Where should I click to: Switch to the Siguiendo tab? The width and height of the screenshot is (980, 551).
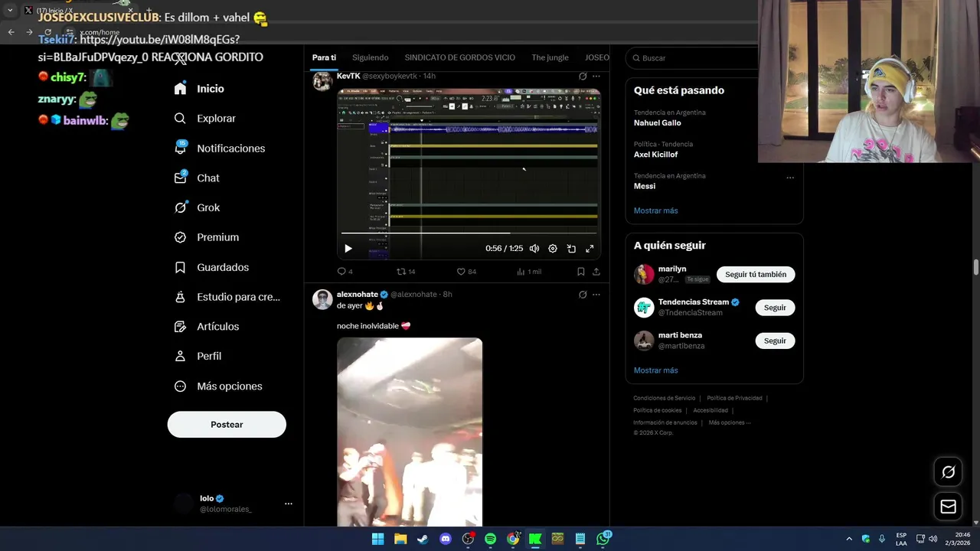point(371,57)
